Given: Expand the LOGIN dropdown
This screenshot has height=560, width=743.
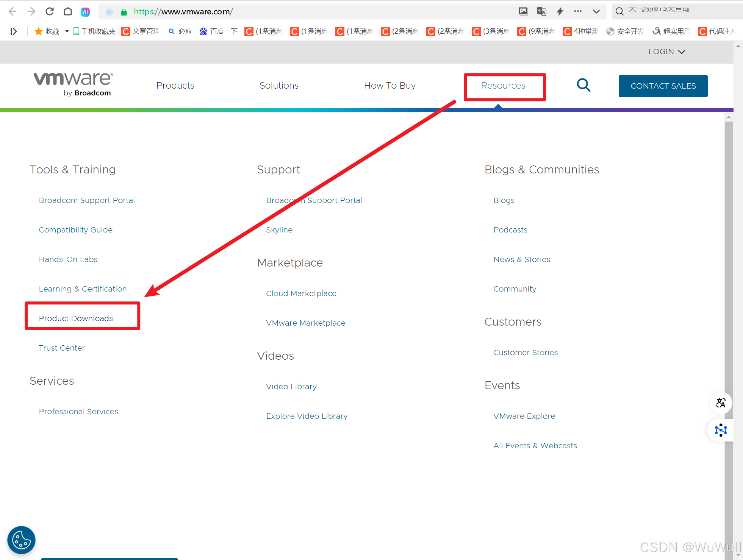Looking at the screenshot, I should (x=666, y=51).
